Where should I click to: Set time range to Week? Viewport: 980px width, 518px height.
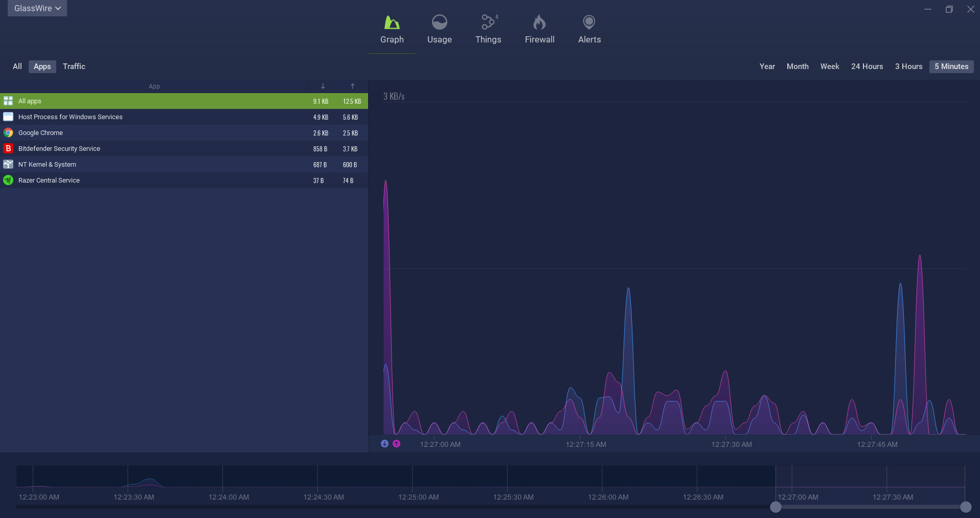point(829,66)
